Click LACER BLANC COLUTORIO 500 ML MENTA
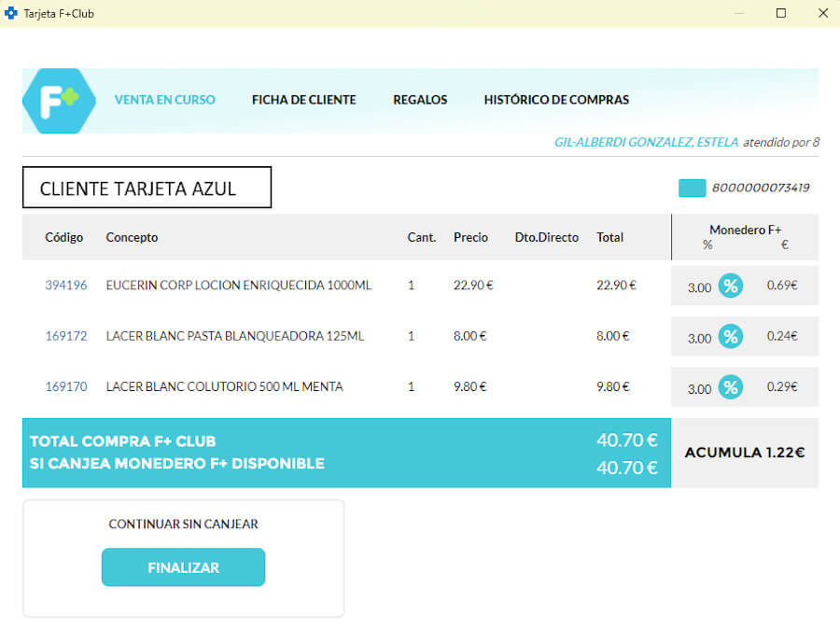The height and width of the screenshot is (630, 840). [224, 386]
